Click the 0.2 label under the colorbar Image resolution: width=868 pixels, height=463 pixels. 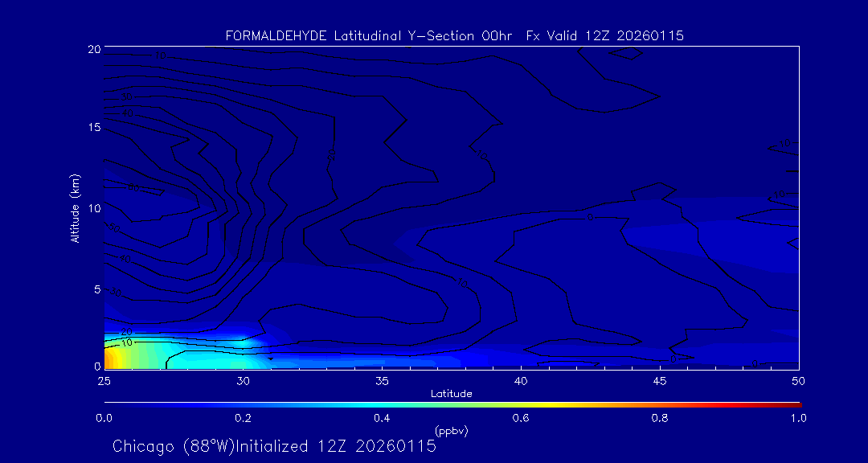[x=243, y=418]
